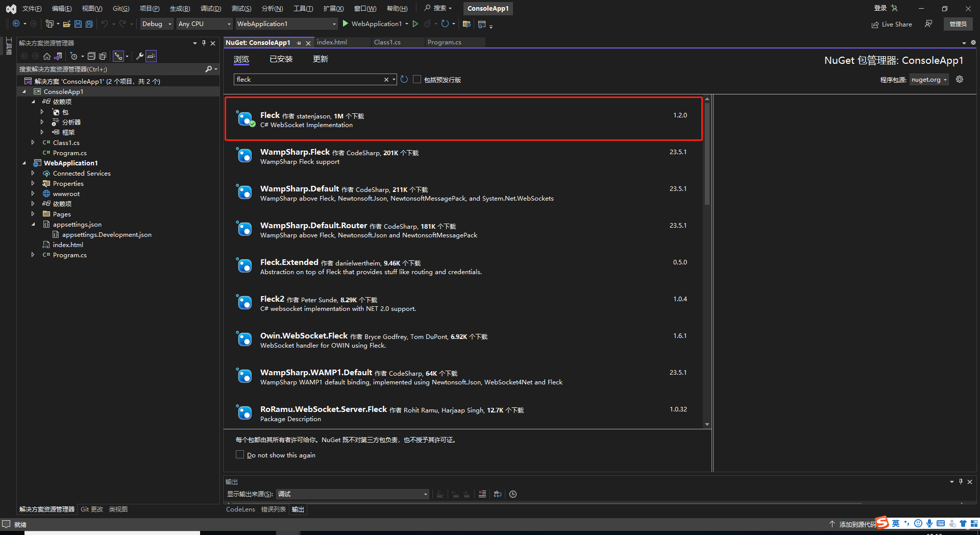Click the timestamp clock icon in Output
Screen dimensions: 980x535
513,494
